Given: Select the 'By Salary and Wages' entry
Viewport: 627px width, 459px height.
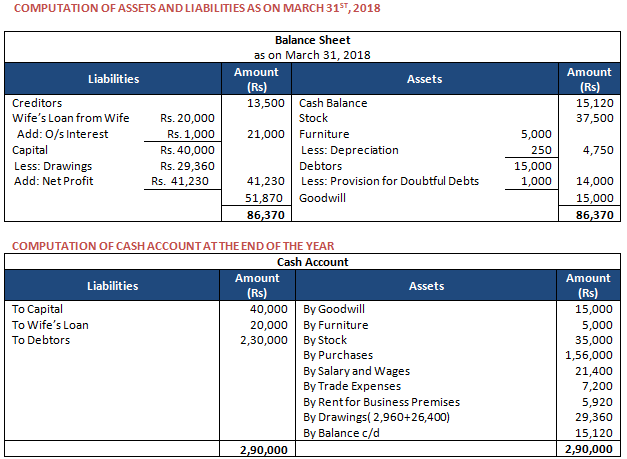Looking at the screenshot, I should pyautogui.click(x=358, y=371).
